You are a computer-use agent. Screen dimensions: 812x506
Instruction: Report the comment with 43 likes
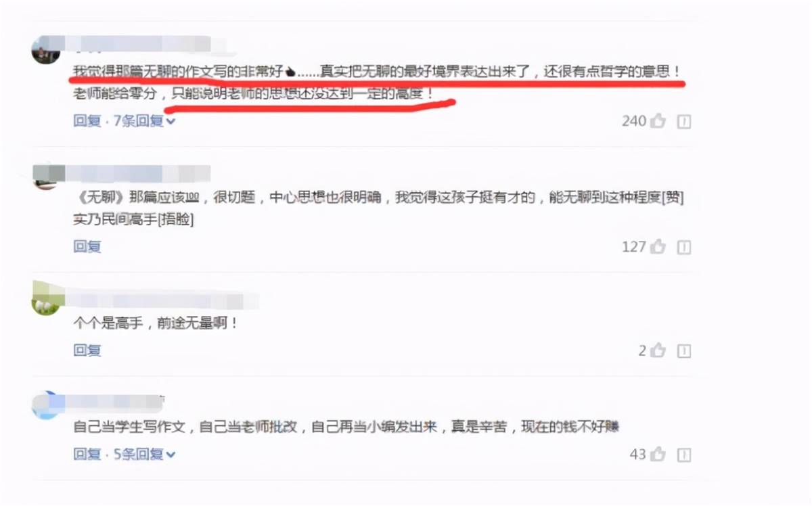[x=684, y=455]
